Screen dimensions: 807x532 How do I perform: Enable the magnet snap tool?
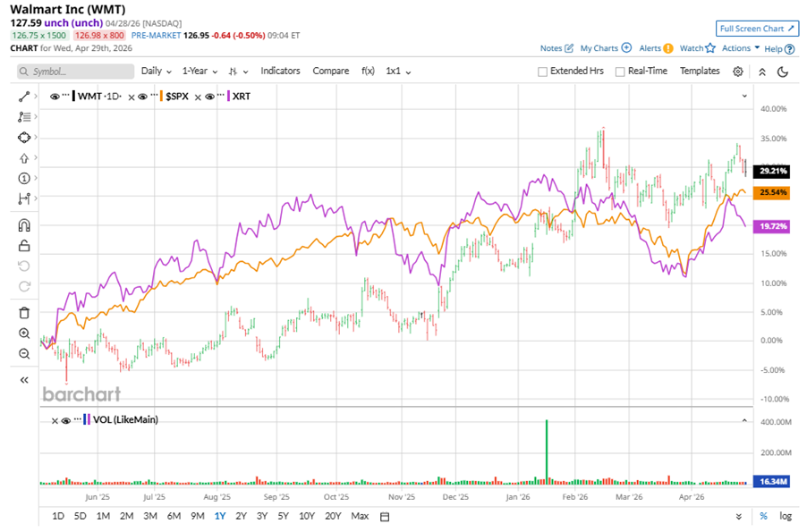pyautogui.click(x=24, y=225)
